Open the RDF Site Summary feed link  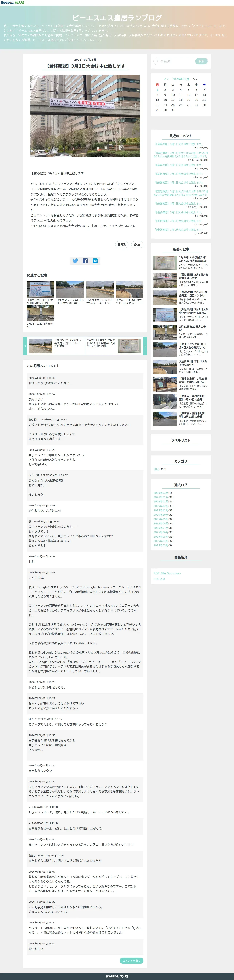[167, 573]
